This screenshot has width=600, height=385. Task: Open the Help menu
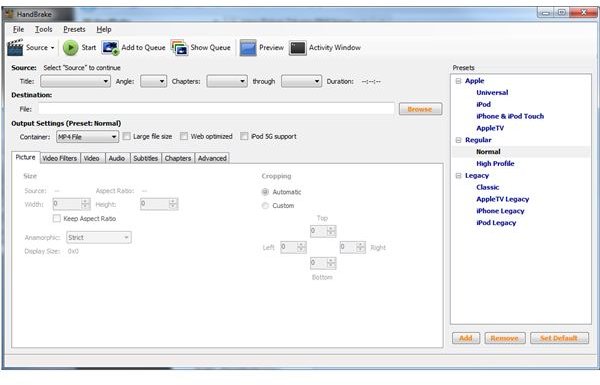coord(104,29)
